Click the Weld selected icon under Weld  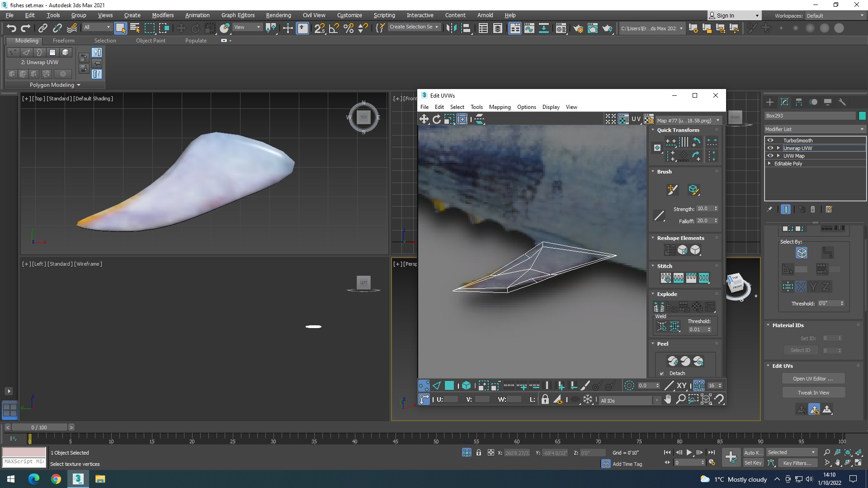(675, 326)
